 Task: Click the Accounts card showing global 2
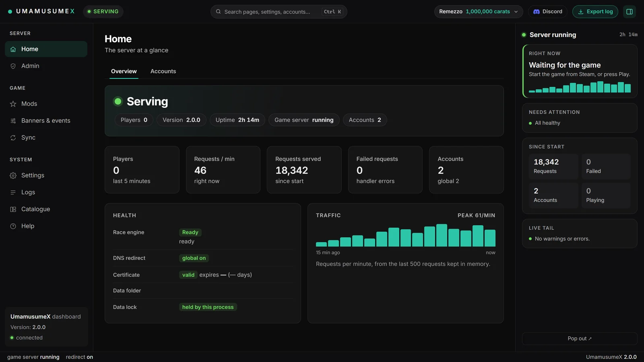466,170
